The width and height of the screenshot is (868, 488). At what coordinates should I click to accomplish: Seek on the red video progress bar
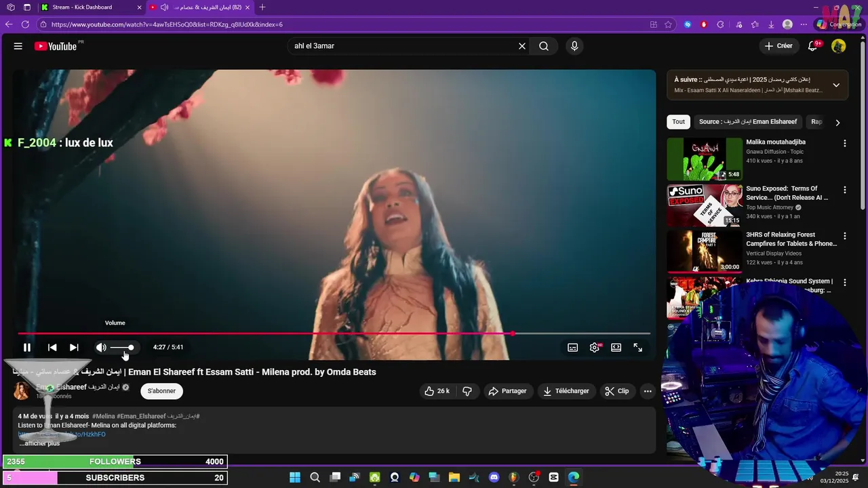coord(334,333)
